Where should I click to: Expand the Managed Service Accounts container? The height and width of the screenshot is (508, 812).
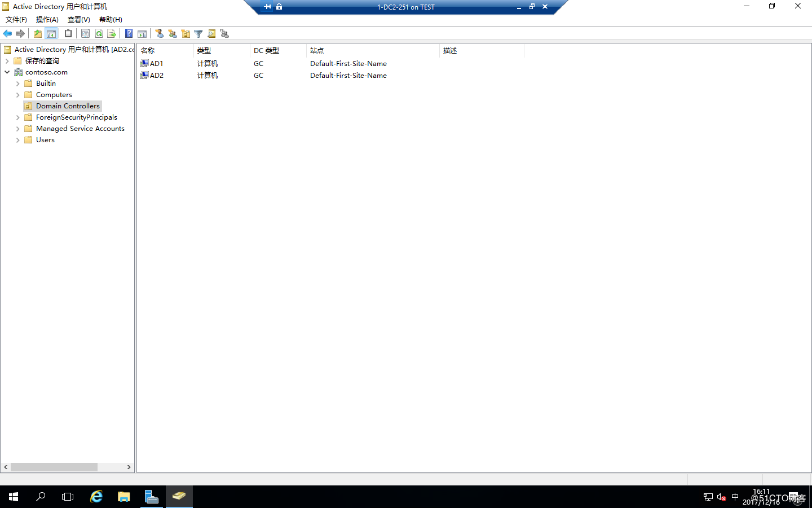click(x=17, y=129)
